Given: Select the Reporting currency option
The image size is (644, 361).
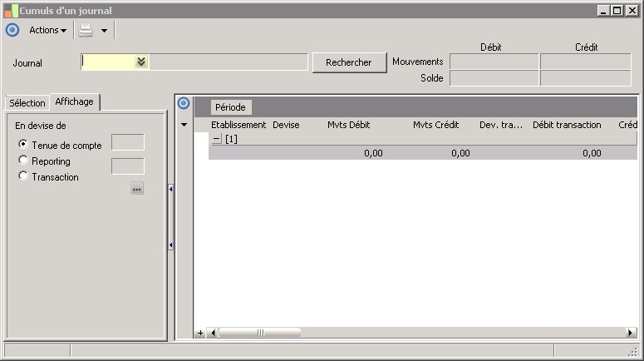Looking at the screenshot, I should [x=23, y=161].
